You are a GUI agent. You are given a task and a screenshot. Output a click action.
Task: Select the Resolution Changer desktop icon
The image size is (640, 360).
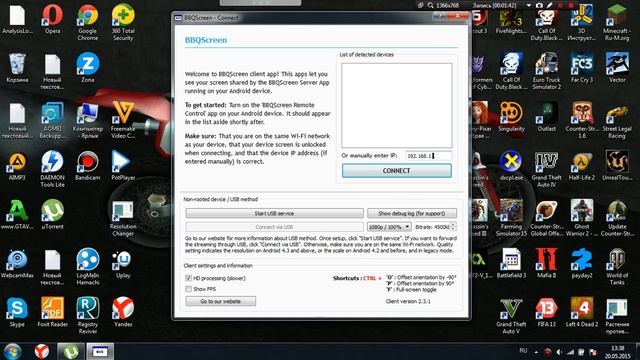[x=123, y=218]
